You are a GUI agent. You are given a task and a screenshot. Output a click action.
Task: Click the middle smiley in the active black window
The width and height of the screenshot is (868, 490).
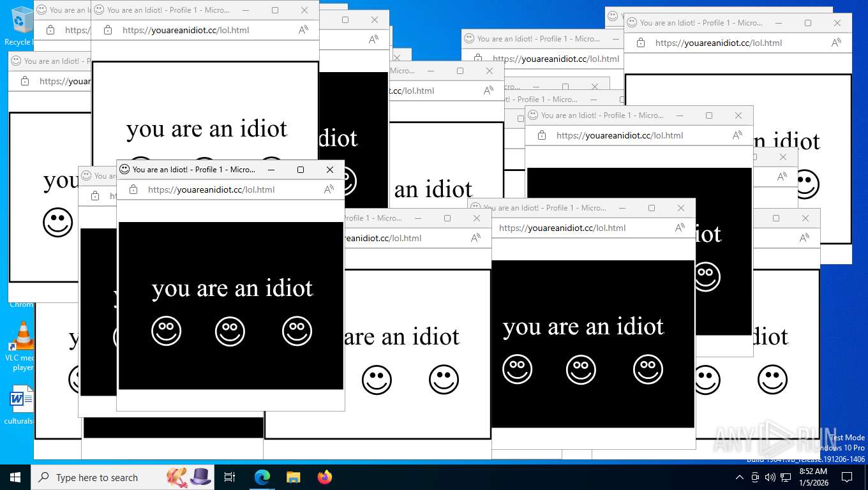pos(230,331)
